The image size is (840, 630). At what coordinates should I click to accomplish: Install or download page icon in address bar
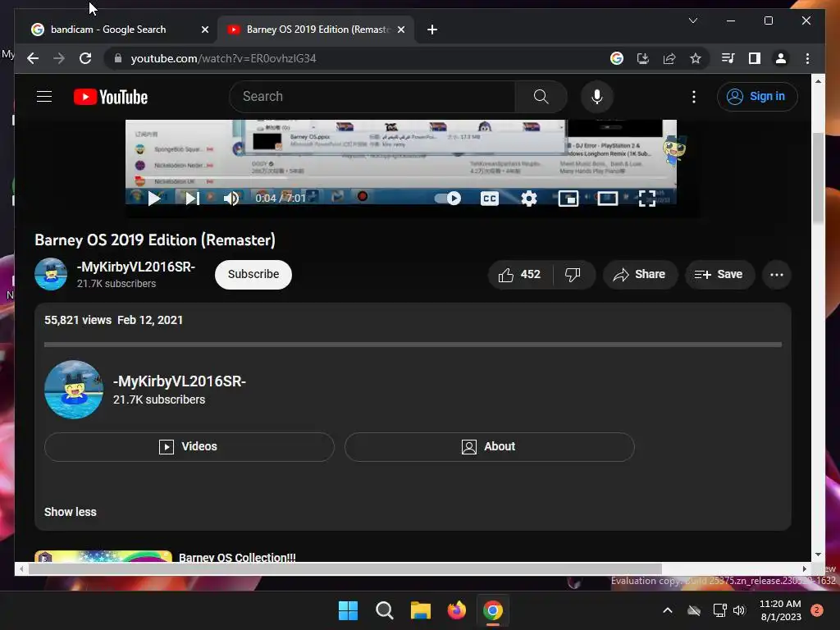point(643,58)
